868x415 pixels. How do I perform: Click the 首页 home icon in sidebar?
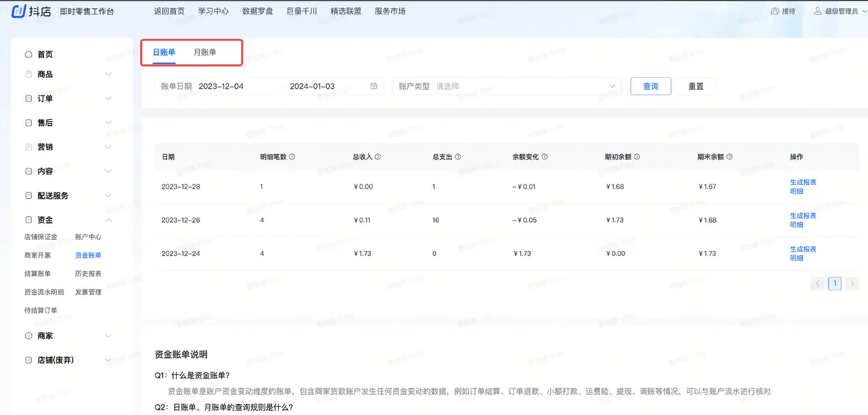28,54
